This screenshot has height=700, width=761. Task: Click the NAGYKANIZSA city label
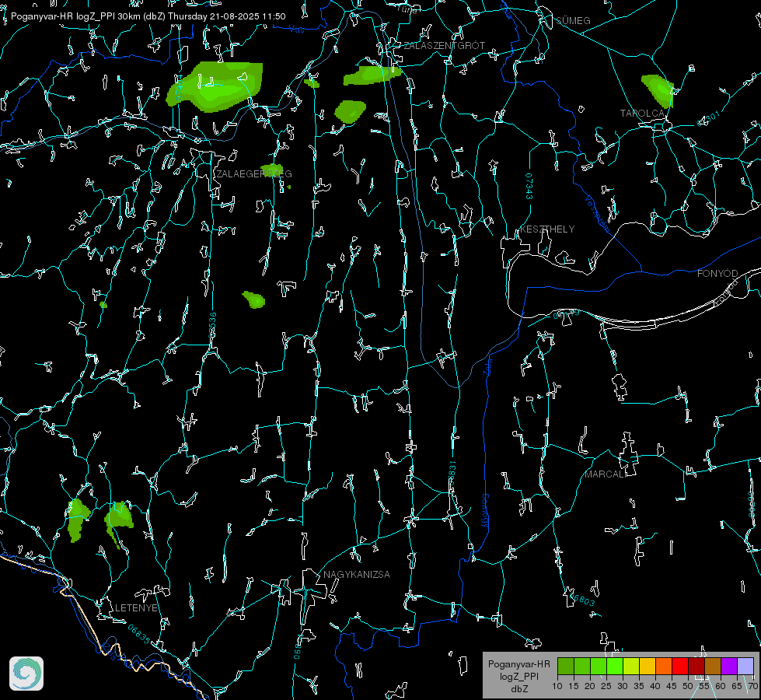(357, 574)
